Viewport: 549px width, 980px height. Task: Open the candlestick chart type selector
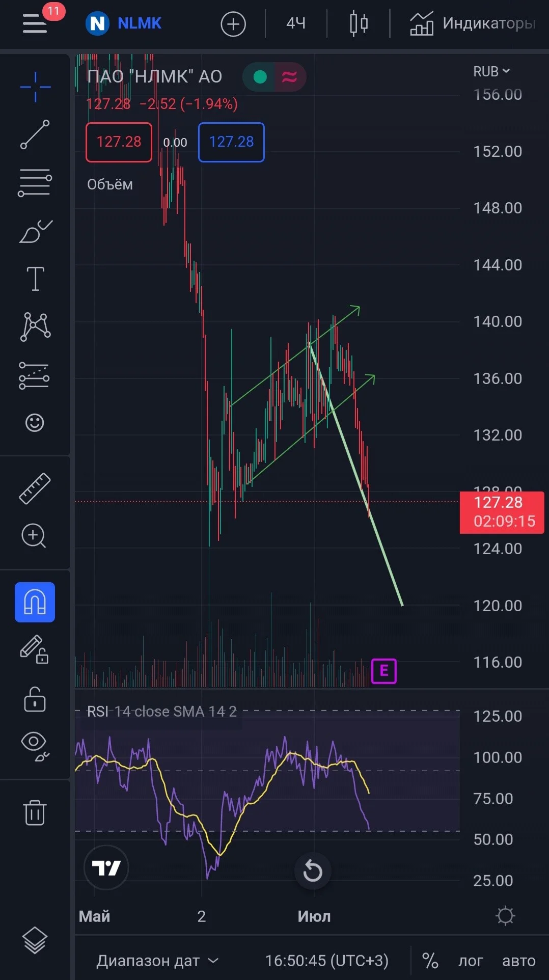(x=359, y=23)
